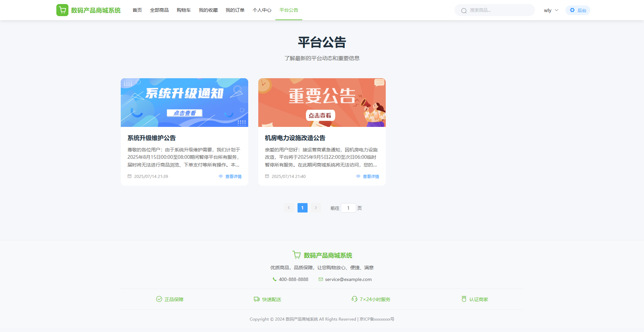Select page 1 in pagination
This screenshot has width=644, height=332.
pyautogui.click(x=302, y=208)
